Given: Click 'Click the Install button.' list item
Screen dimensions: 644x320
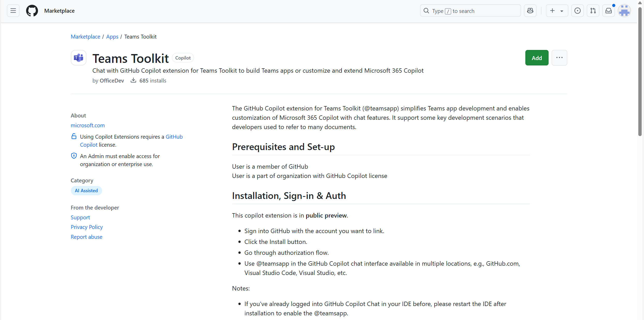Looking at the screenshot, I should pos(276,242).
